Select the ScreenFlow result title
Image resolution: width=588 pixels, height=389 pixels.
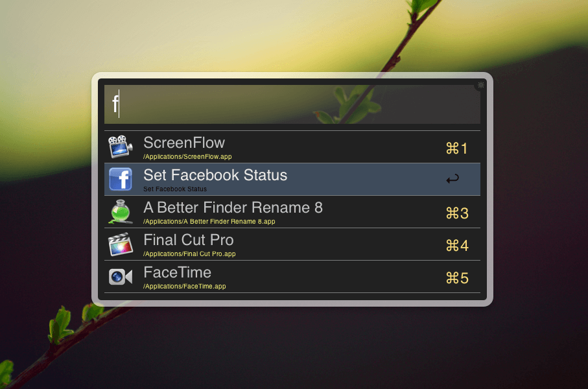coord(184,143)
